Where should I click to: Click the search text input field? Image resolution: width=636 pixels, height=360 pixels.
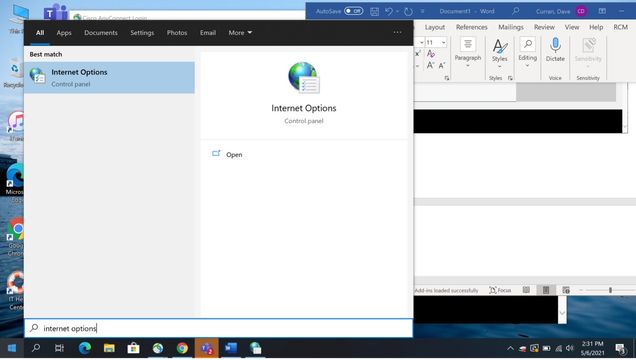tap(219, 328)
